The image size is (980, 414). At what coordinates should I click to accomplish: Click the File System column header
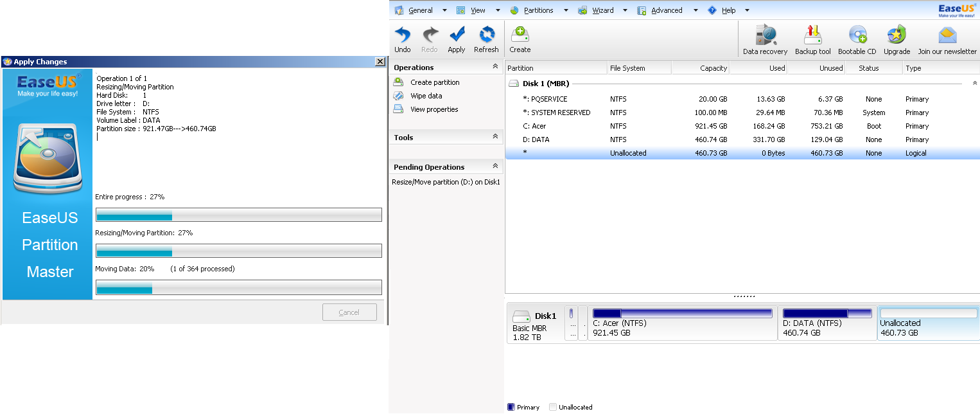(x=640, y=67)
